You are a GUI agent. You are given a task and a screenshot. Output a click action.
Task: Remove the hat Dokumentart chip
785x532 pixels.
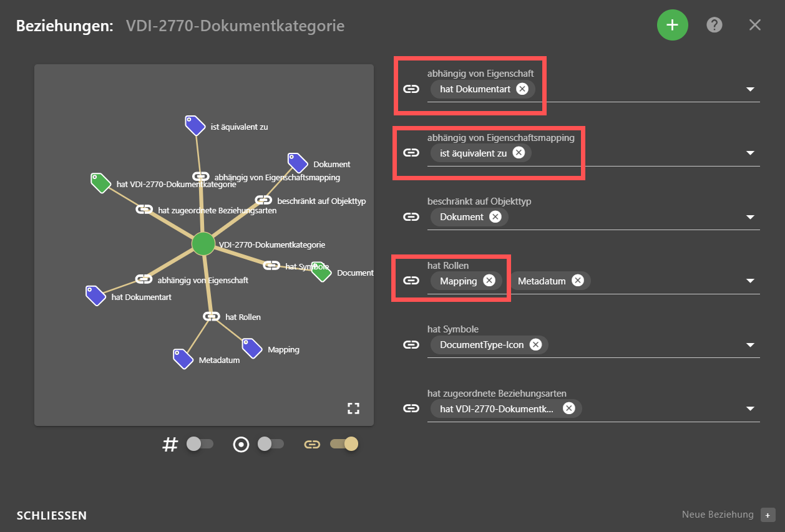pos(522,89)
